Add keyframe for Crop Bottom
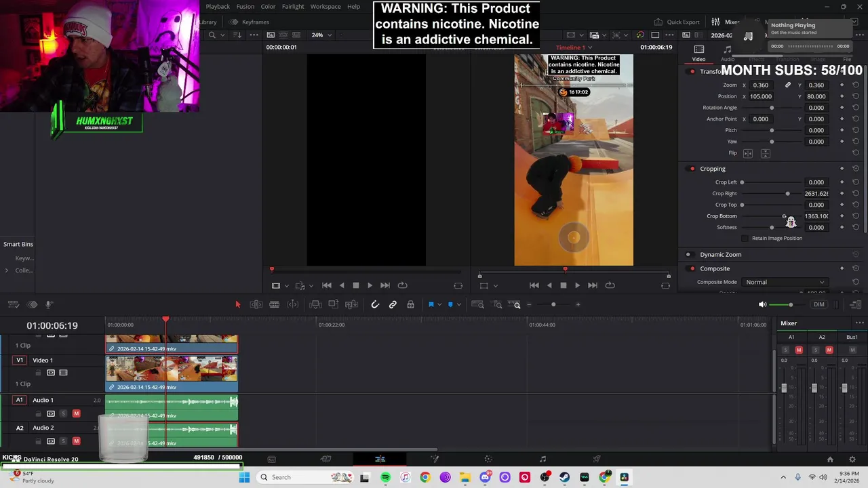Viewport: 868px width, 488px height. [x=842, y=216]
